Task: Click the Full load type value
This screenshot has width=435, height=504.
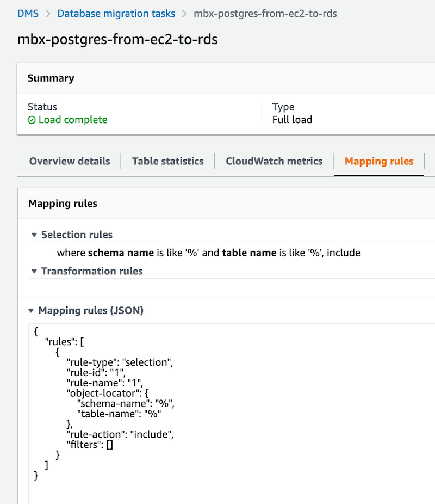Action: [x=292, y=120]
